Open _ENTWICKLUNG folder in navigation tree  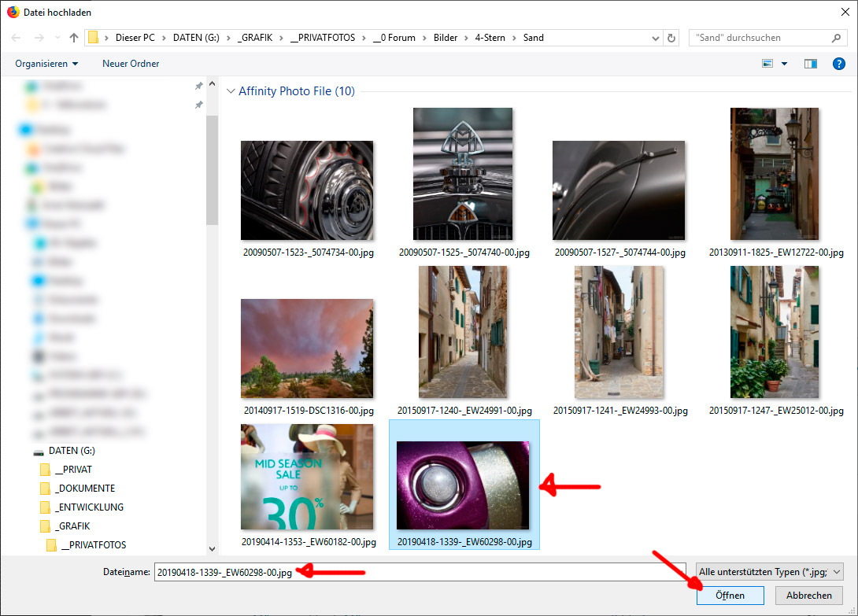pyautogui.click(x=89, y=507)
